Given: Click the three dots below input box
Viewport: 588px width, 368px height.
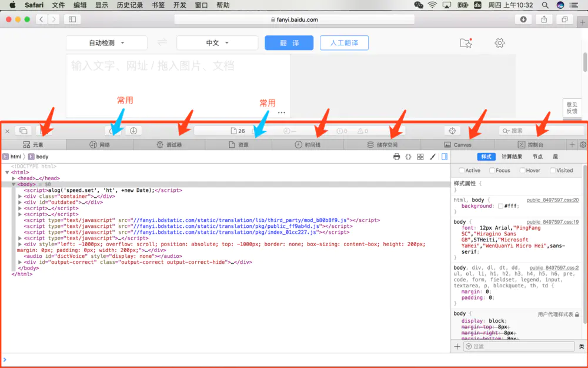Looking at the screenshot, I should [282, 112].
